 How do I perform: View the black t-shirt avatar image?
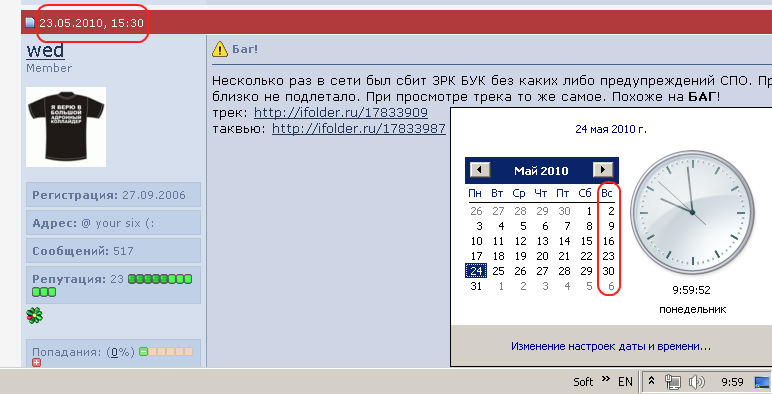pos(66,127)
